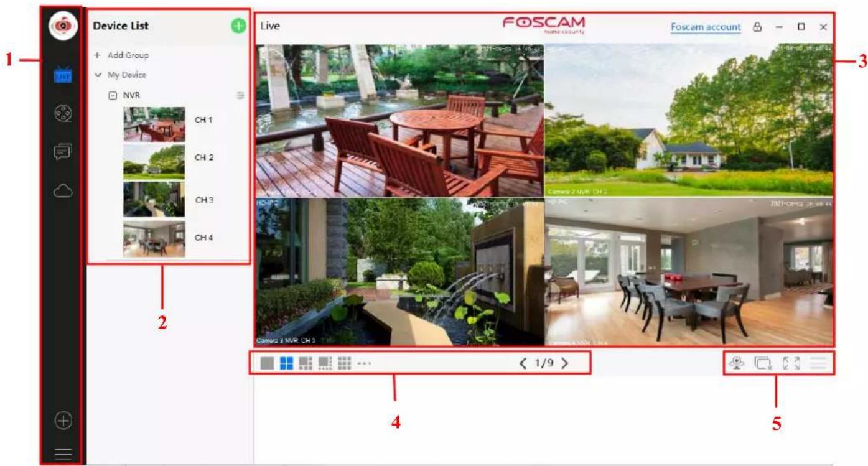Click the CH 1 label
The image size is (868, 466).
(x=203, y=119)
